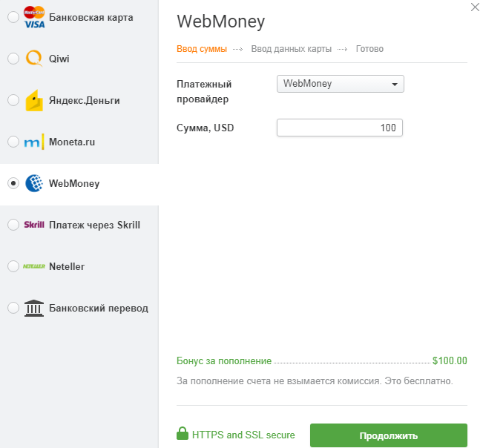Select the Moneta.ru radio button
This screenshot has height=448, width=483.
(13, 142)
